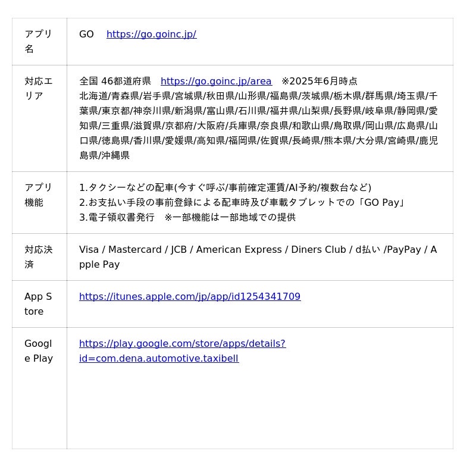Open the itunes.apple.com App Store link
Screen dimensions: 476x467
[190, 297]
